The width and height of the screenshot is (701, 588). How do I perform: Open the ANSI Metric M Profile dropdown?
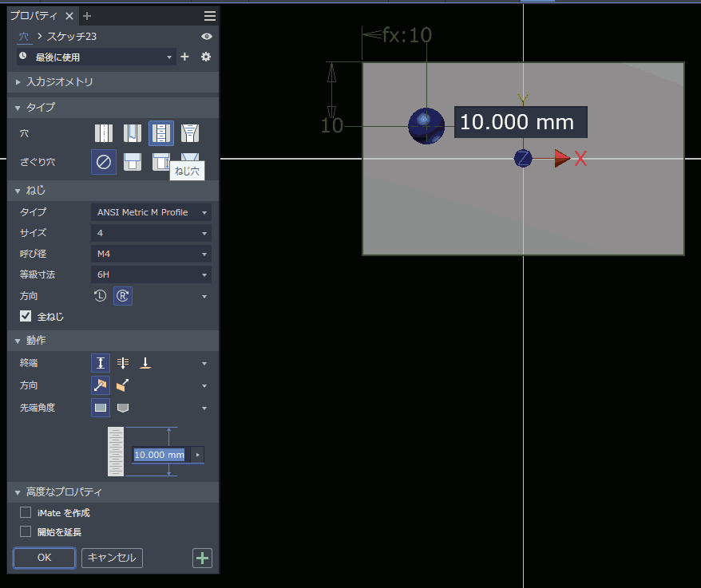(x=150, y=212)
